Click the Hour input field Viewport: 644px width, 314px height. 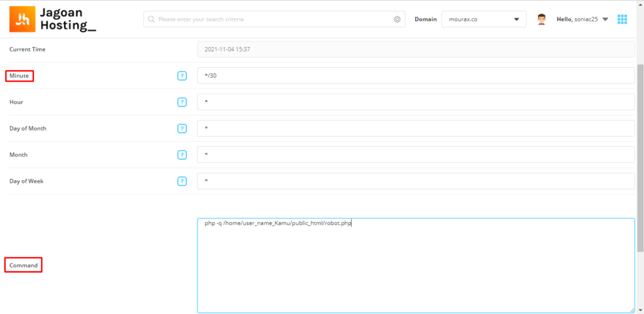(x=415, y=102)
